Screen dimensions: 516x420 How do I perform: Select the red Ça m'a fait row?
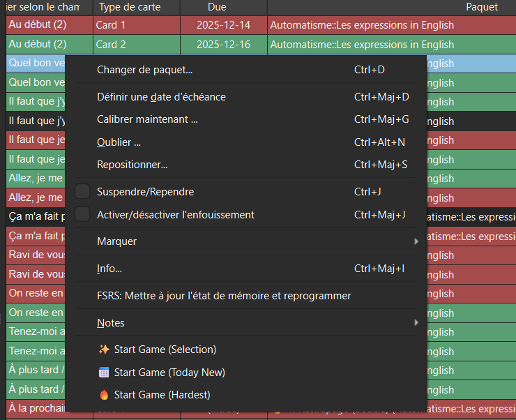pos(36,236)
